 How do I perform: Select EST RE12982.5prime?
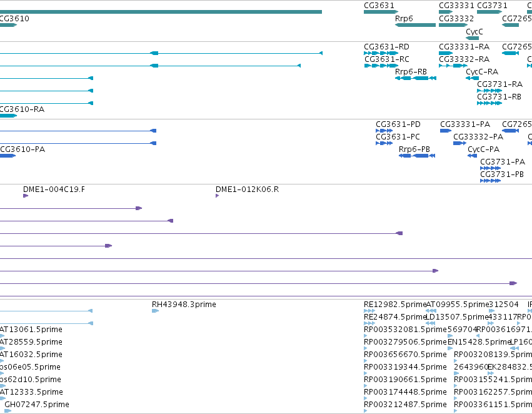[395, 305]
